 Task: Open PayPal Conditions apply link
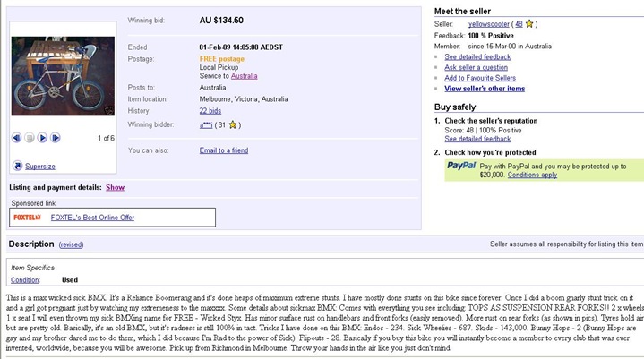(x=532, y=175)
